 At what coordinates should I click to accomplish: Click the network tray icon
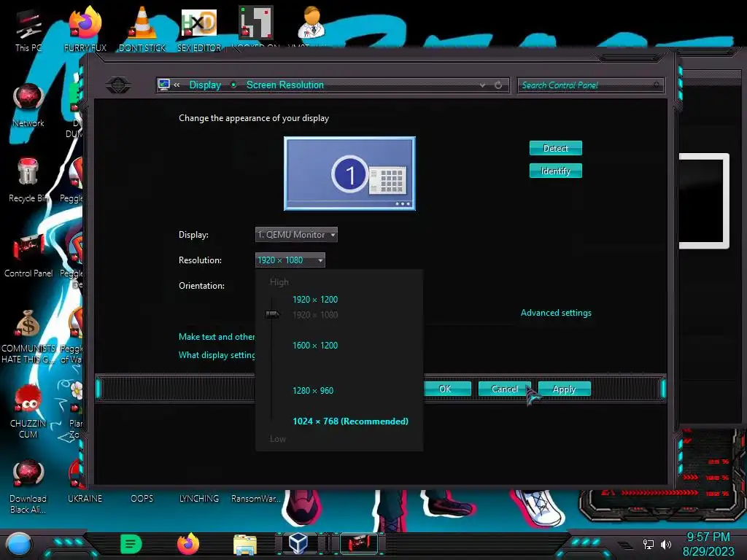[x=649, y=544]
